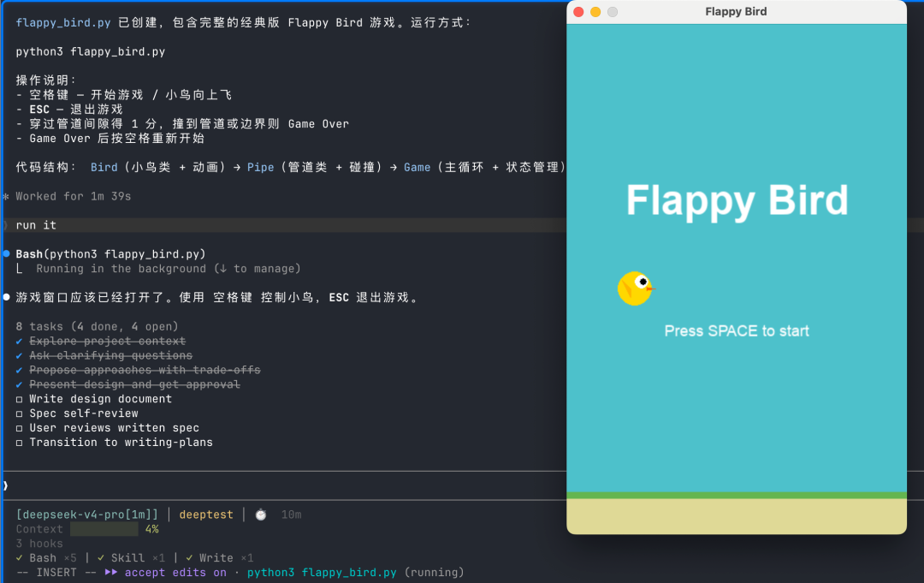Click the checkbox for User reviews written spec
The image size is (924, 583).
pos(20,428)
